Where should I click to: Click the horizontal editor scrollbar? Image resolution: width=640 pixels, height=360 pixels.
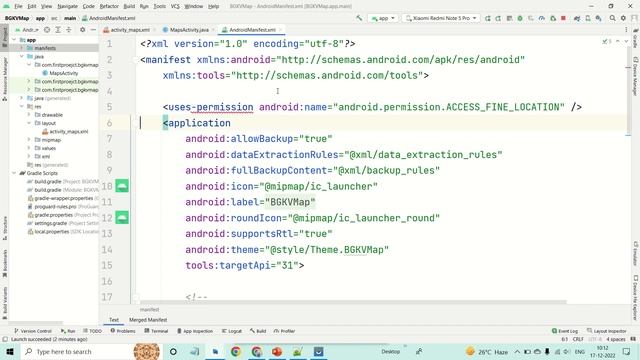click(353, 302)
